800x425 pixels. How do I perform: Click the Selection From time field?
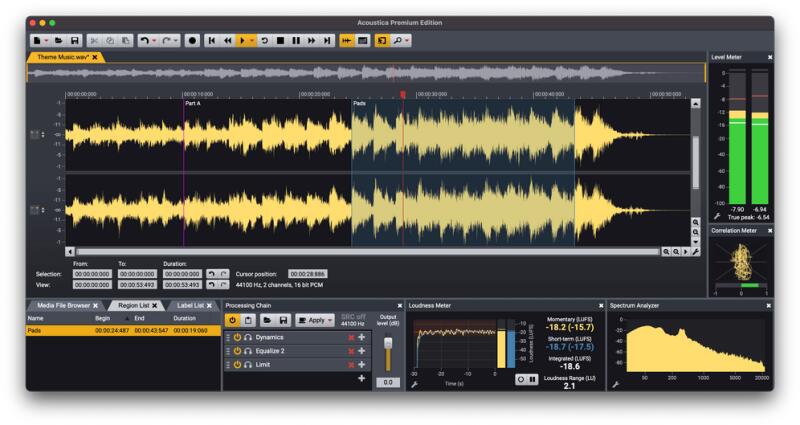click(92, 274)
